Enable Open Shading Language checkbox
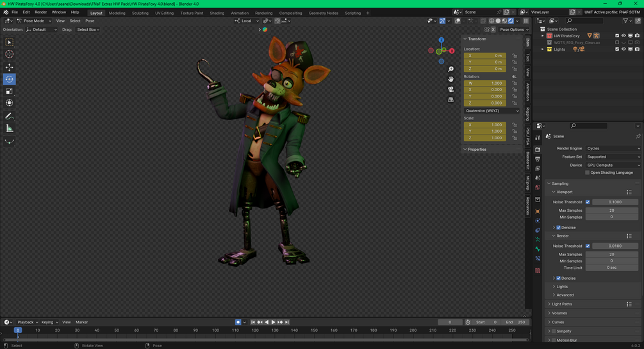 587,173
